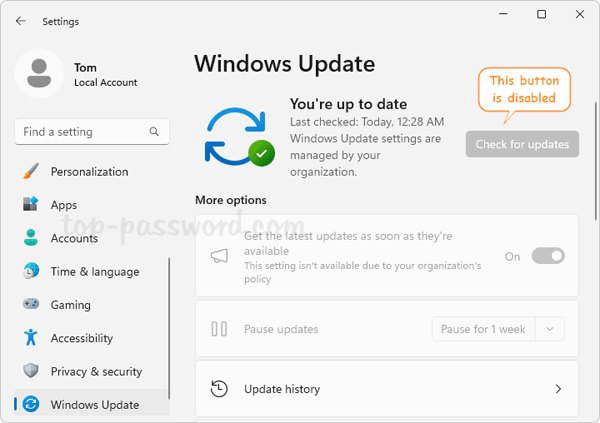Open the Update history row
Screen dimensions: 600x423
387,389
